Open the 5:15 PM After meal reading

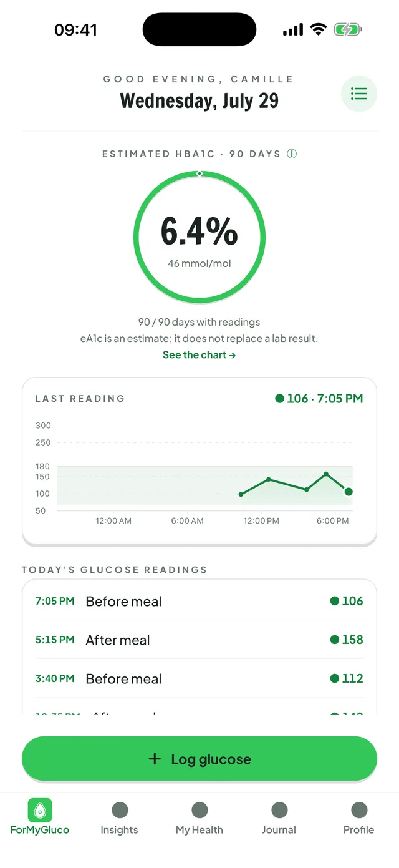[x=199, y=640]
